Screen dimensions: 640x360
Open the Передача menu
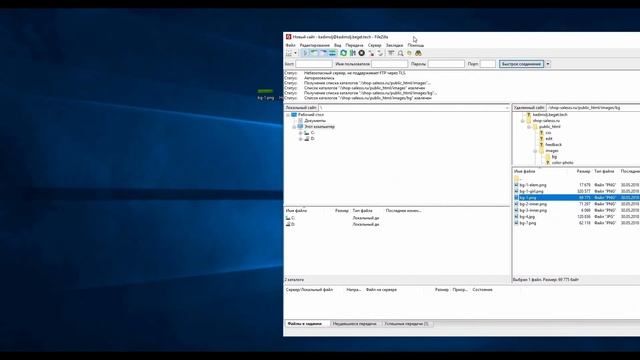tap(354, 45)
